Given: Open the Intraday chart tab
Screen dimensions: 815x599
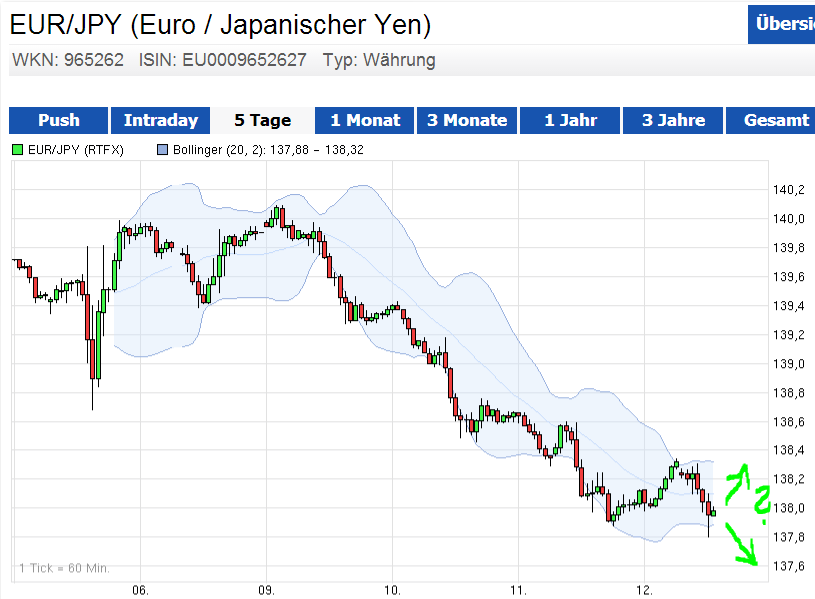Looking at the screenshot, I should click(x=160, y=120).
